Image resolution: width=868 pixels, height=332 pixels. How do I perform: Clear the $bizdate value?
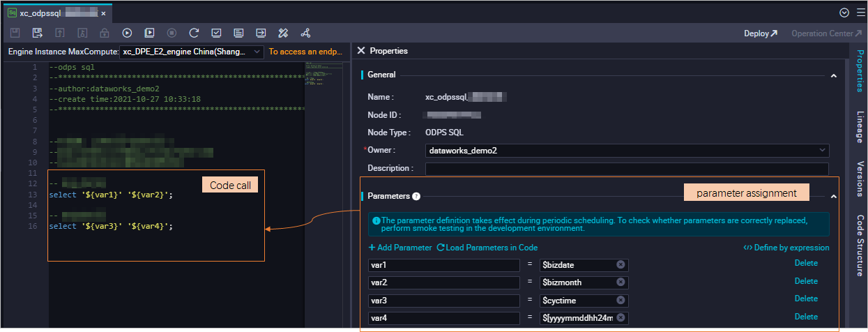click(x=620, y=265)
